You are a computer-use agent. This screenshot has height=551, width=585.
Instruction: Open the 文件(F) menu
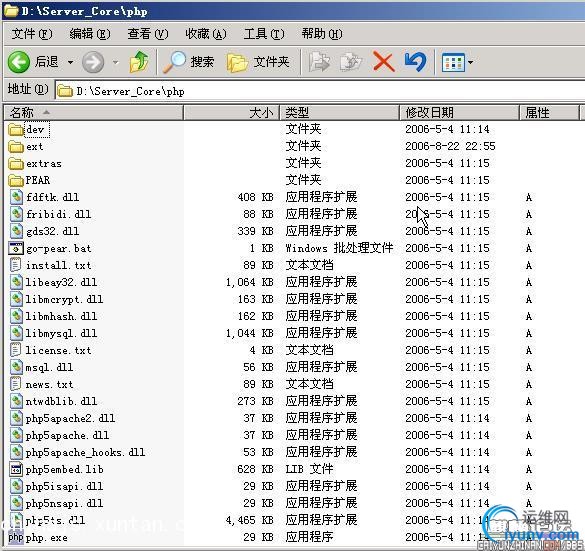tap(32, 34)
